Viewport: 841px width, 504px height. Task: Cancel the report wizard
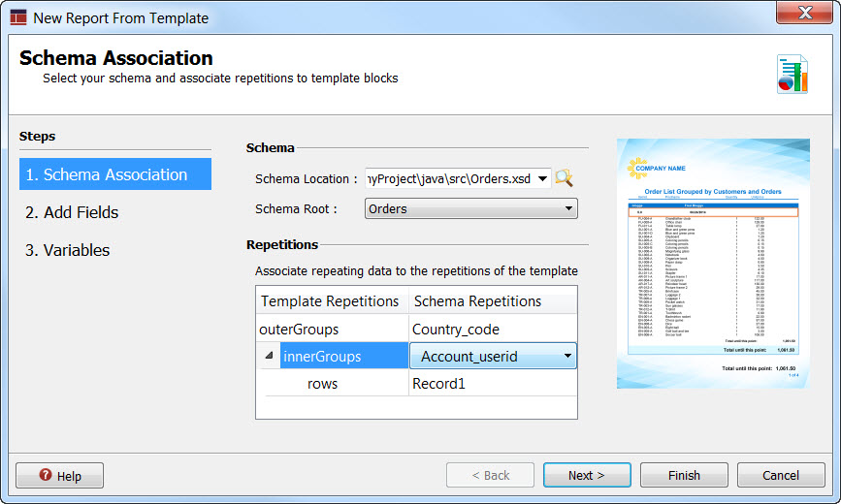pyautogui.click(x=781, y=475)
